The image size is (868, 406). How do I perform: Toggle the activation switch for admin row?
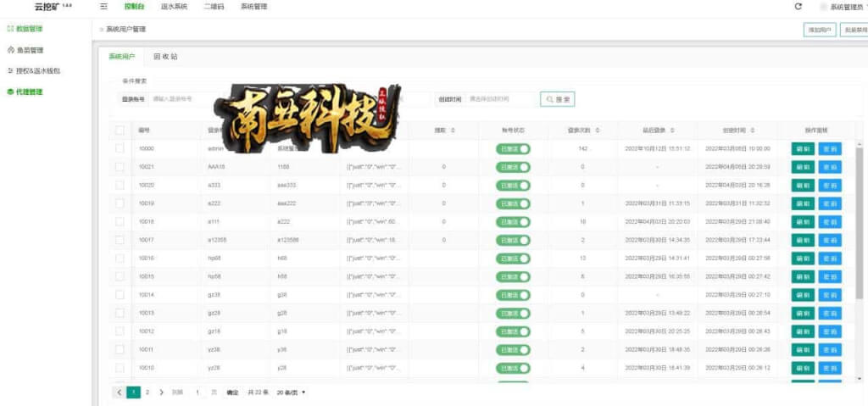tap(513, 149)
